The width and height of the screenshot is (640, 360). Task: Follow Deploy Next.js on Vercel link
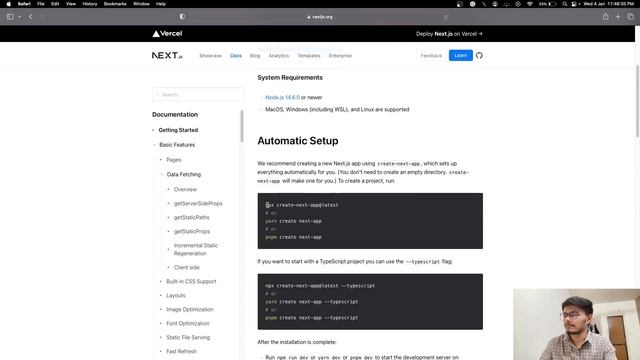click(x=449, y=34)
